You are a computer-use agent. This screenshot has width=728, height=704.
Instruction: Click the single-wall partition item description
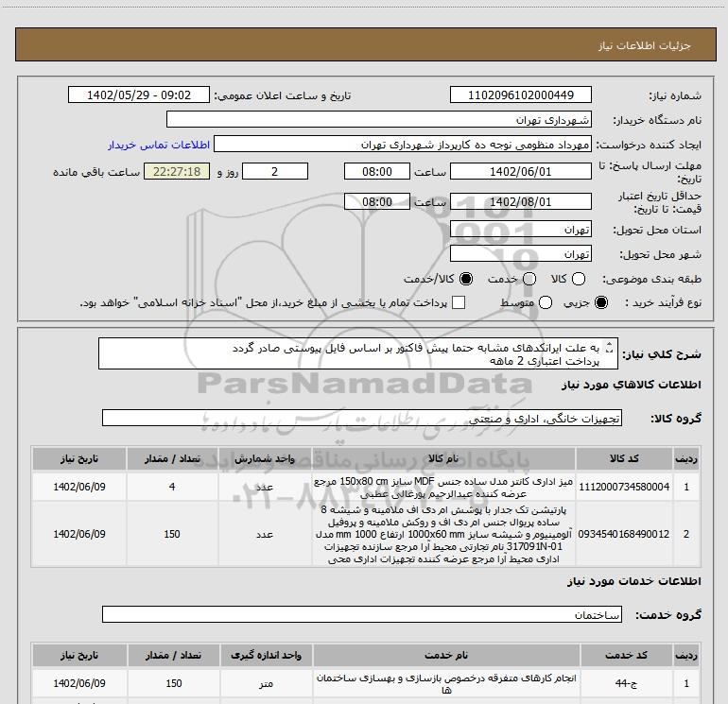[x=443, y=534]
